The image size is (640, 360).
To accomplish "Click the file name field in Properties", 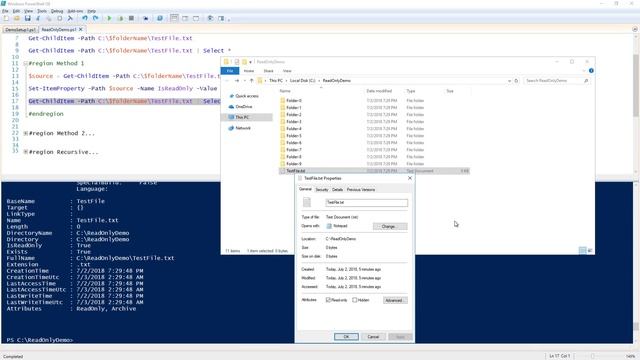I will tap(367, 202).
